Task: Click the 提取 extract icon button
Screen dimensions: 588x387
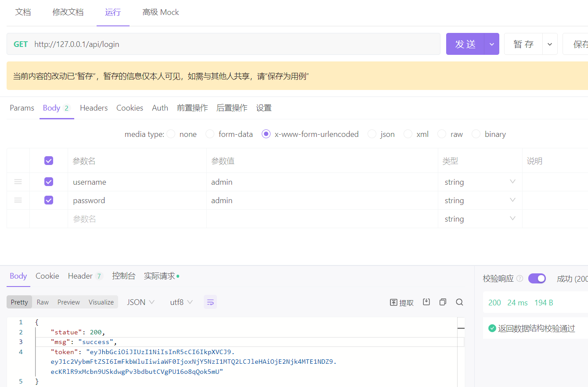Action: pyautogui.click(x=402, y=302)
